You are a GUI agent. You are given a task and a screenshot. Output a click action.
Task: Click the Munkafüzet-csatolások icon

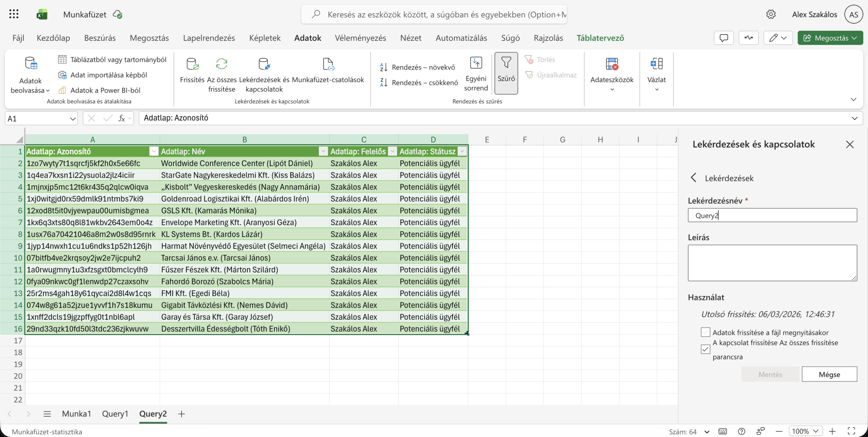pos(328,64)
